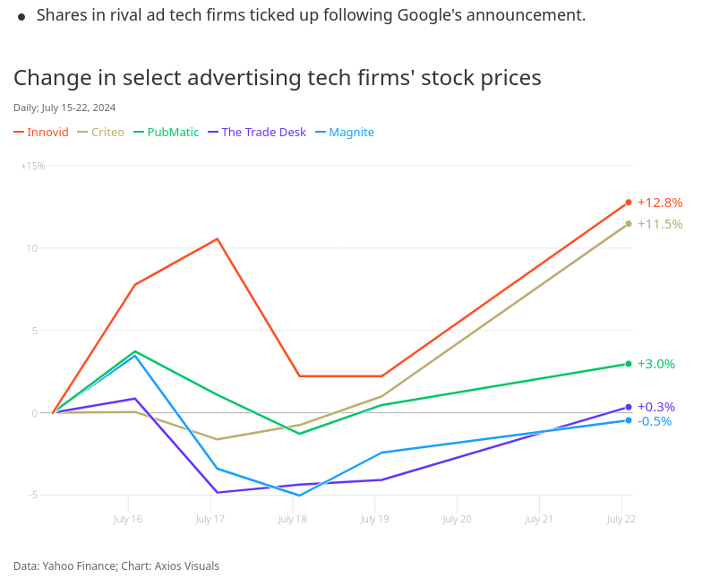Click the July 18 axis label
This screenshot has width=728, height=587.
point(293,519)
